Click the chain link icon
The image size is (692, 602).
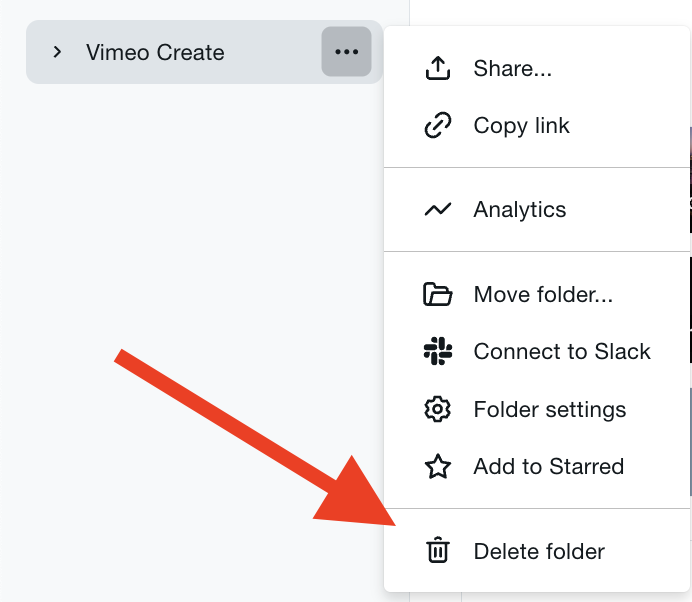pos(437,126)
